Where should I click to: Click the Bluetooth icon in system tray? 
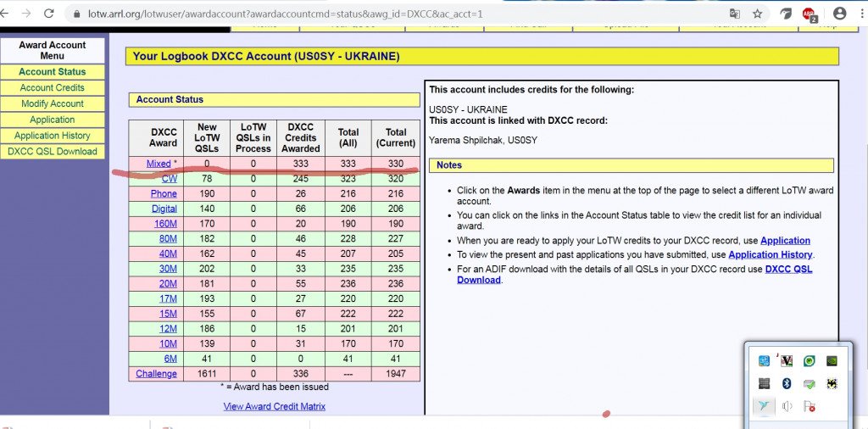pyautogui.click(x=787, y=384)
